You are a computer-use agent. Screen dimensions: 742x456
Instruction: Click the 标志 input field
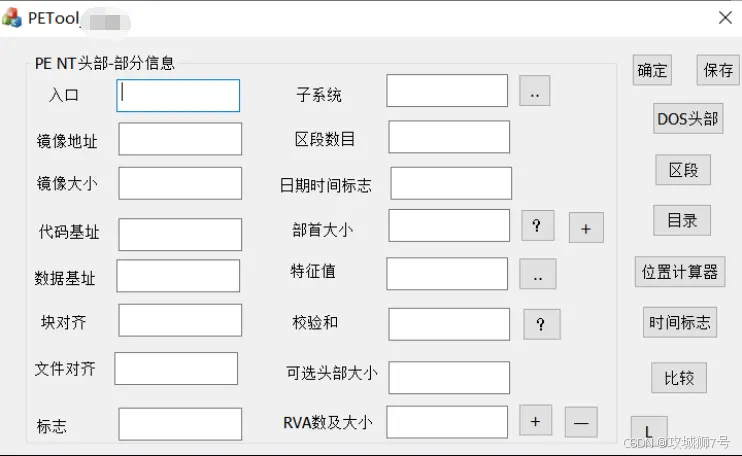180,424
